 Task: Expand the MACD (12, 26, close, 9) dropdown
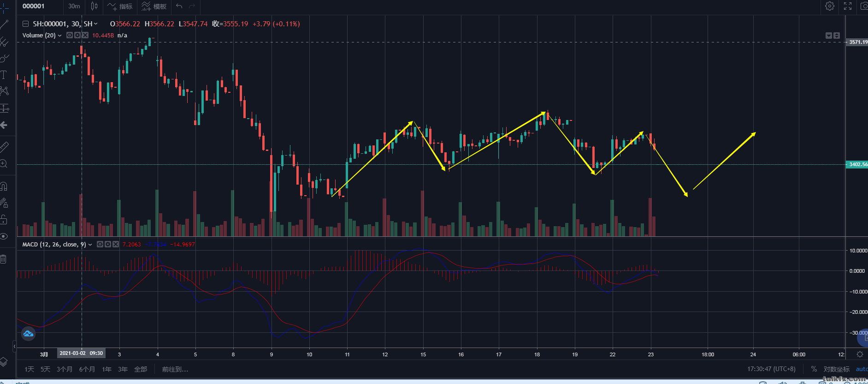[90, 245]
